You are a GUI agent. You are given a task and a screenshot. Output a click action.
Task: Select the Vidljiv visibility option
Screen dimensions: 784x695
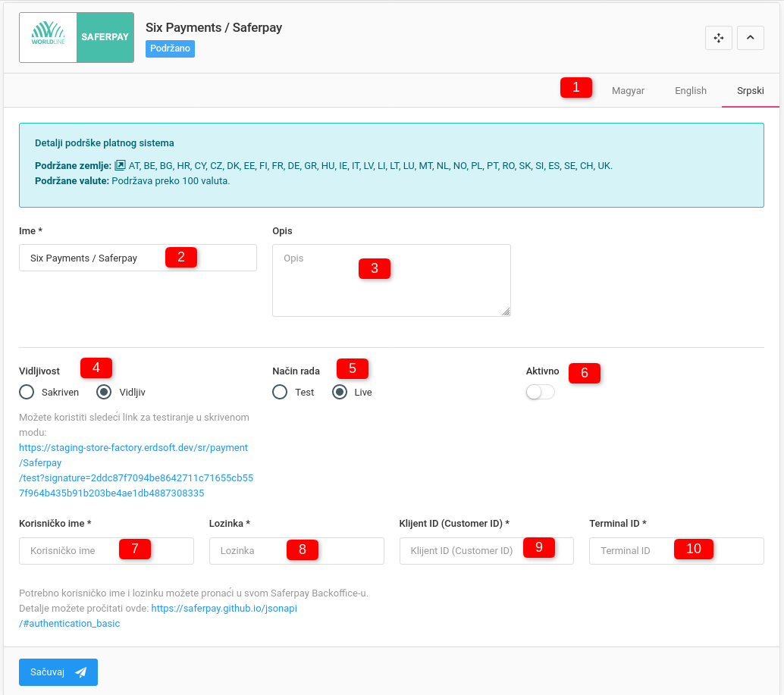pos(105,393)
